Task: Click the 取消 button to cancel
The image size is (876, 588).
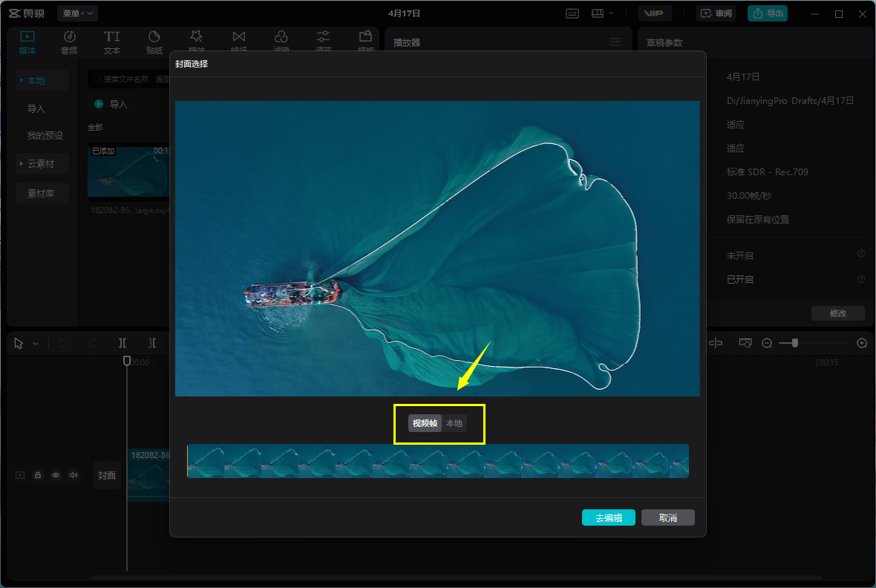Action: 667,517
